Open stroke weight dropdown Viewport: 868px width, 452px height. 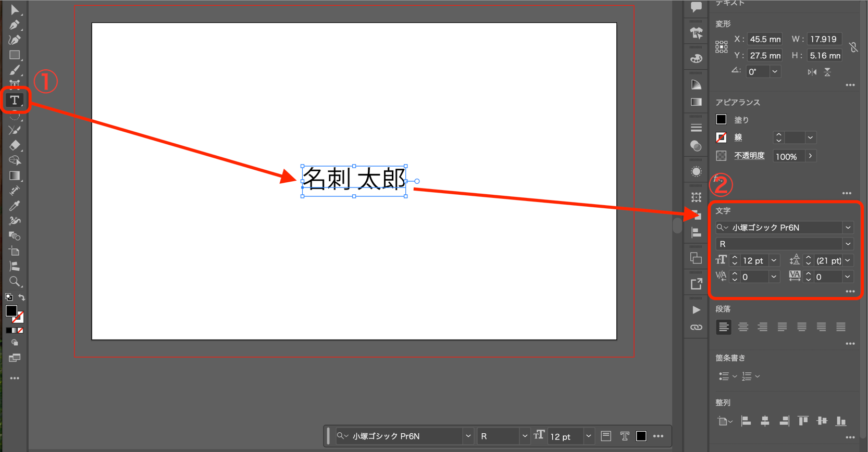tap(810, 137)
